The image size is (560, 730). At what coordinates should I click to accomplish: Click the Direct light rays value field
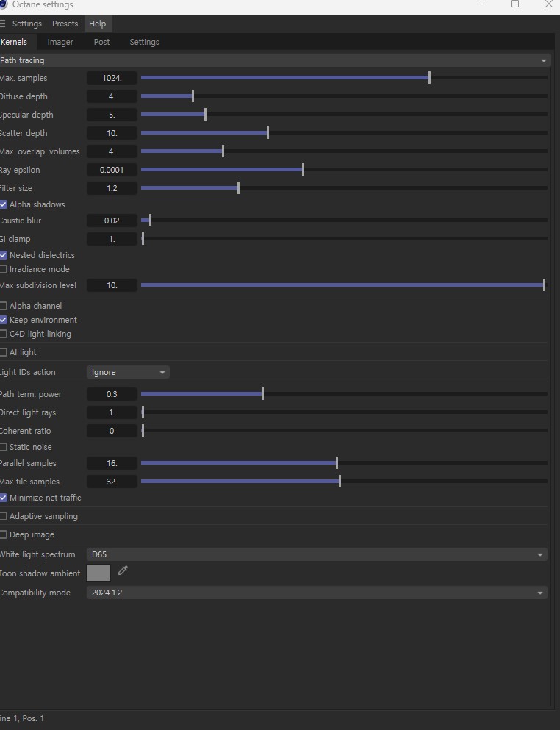(112, 413)
